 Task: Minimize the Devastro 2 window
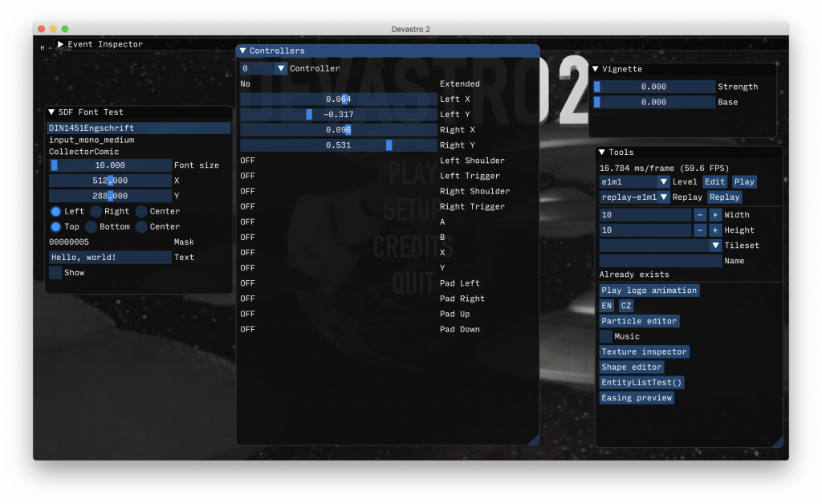click(53, 30)
